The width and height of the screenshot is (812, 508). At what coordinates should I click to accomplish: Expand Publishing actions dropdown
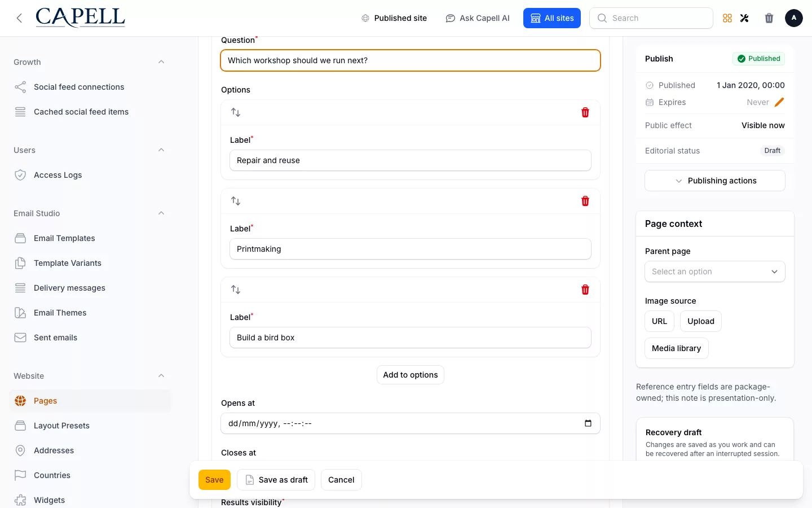(715, 181)
